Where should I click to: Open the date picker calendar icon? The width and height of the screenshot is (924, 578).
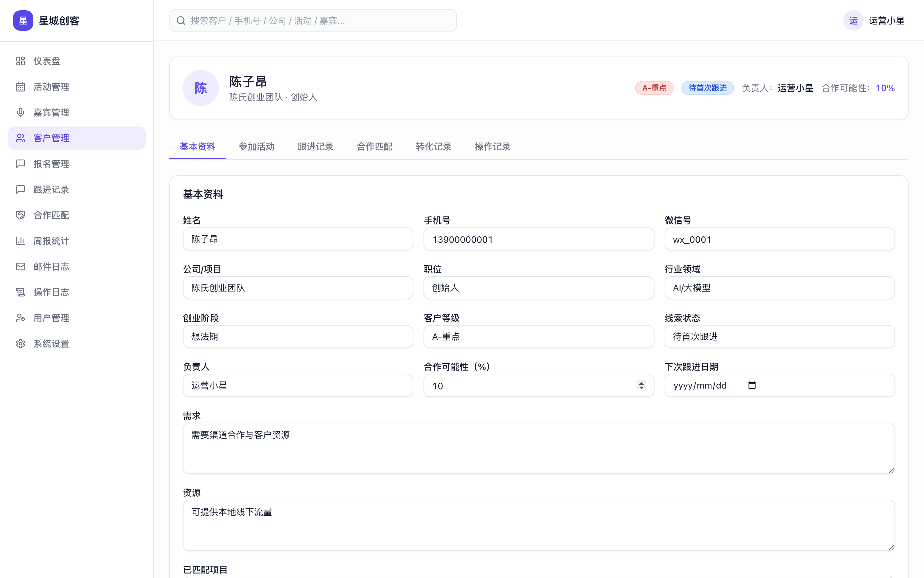[752, 385]
